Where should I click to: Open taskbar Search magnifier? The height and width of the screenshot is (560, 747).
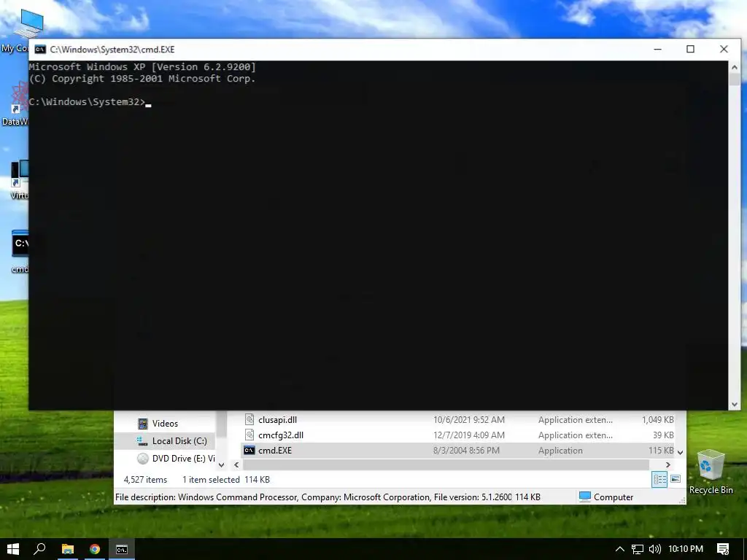[x=40, y=549]
